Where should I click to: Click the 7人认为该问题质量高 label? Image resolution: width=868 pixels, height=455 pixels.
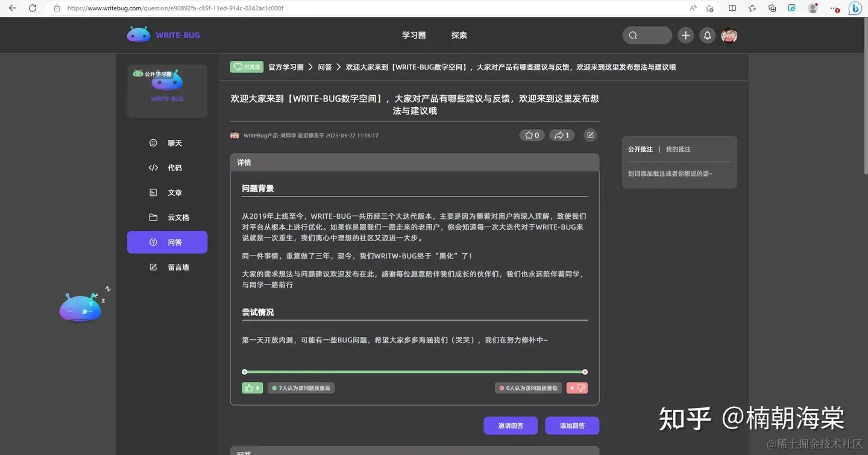click(301, 388)
